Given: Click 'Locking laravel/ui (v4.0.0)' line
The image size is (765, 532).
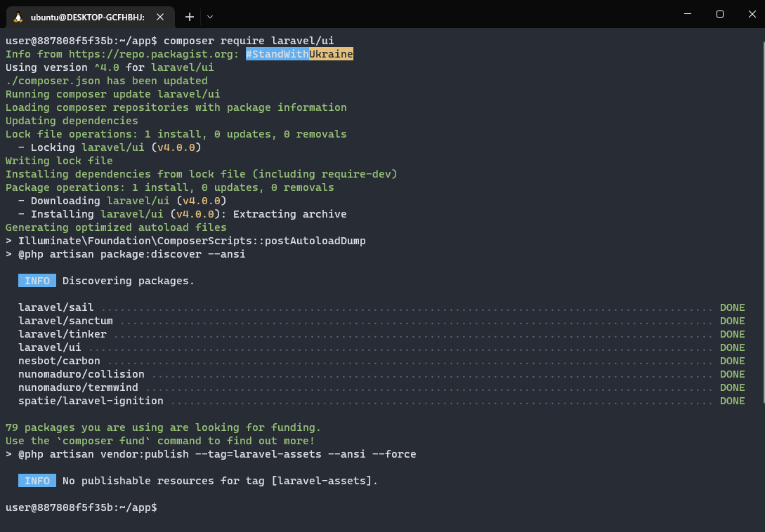Looking at the screenshot, I should 110,147.
